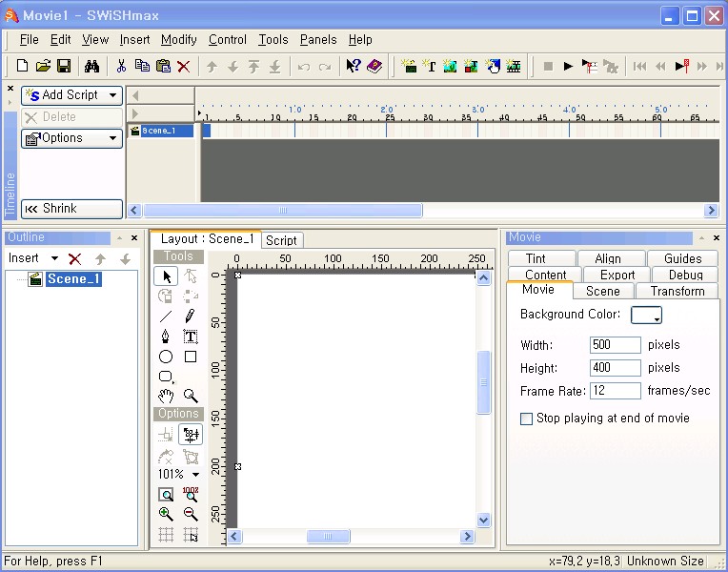Click the context Help pointer icon
The height and width of the screenshot is (572, 728).
pyautogui.click(x=354, y=66)
